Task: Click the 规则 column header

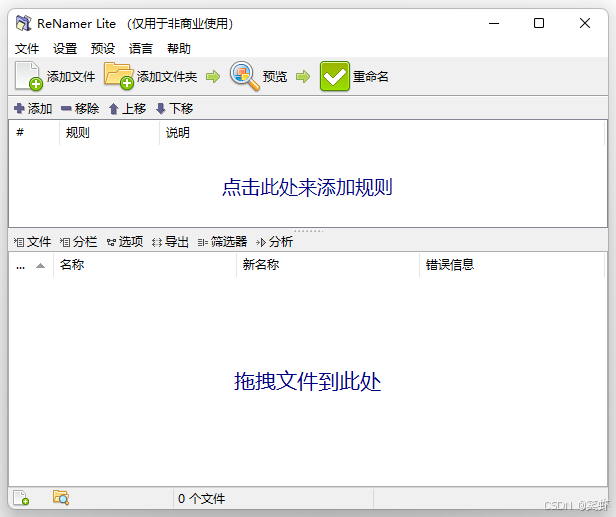Action: tap(109, 133)
